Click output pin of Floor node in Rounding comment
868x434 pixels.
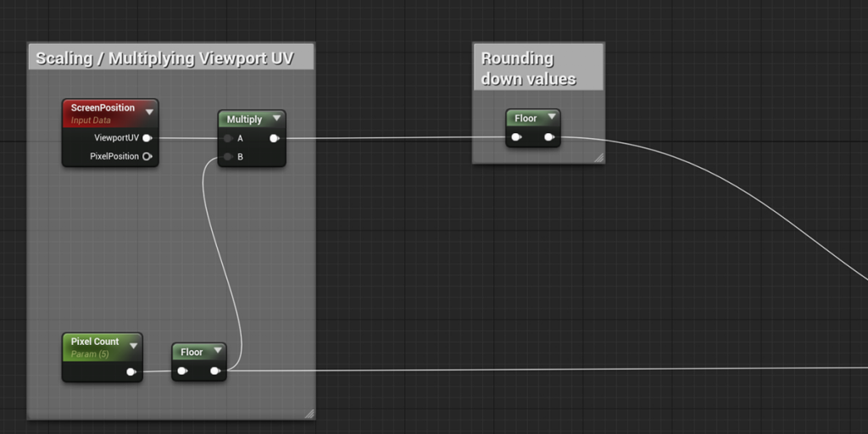[549, 136]
